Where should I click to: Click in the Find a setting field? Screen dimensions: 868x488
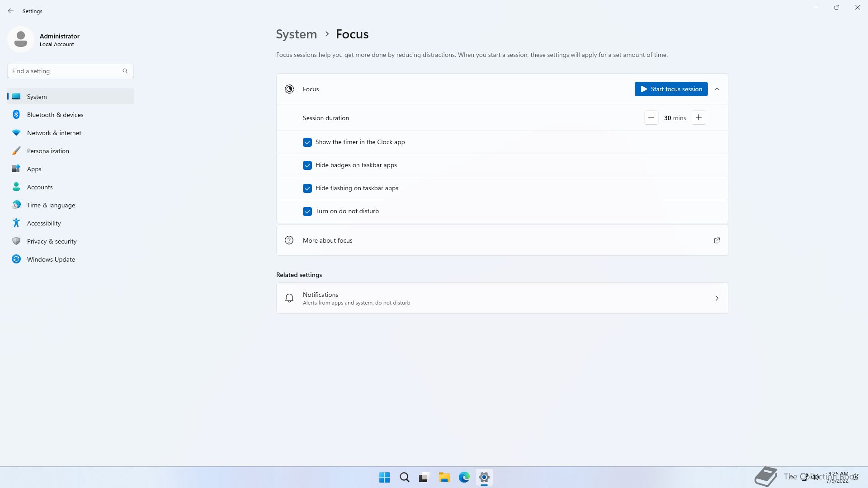[x=71, y=71]
